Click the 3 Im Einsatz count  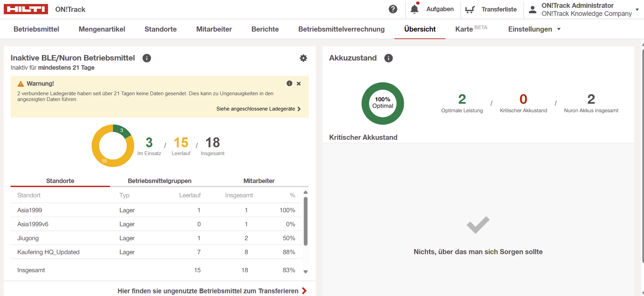tap(149, 142)
